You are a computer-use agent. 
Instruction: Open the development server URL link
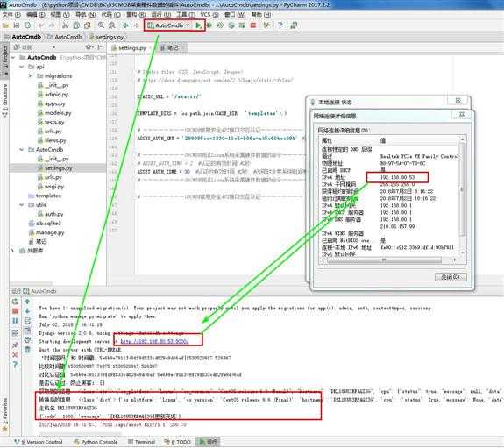pyautogui.click(x=154, y=342)
